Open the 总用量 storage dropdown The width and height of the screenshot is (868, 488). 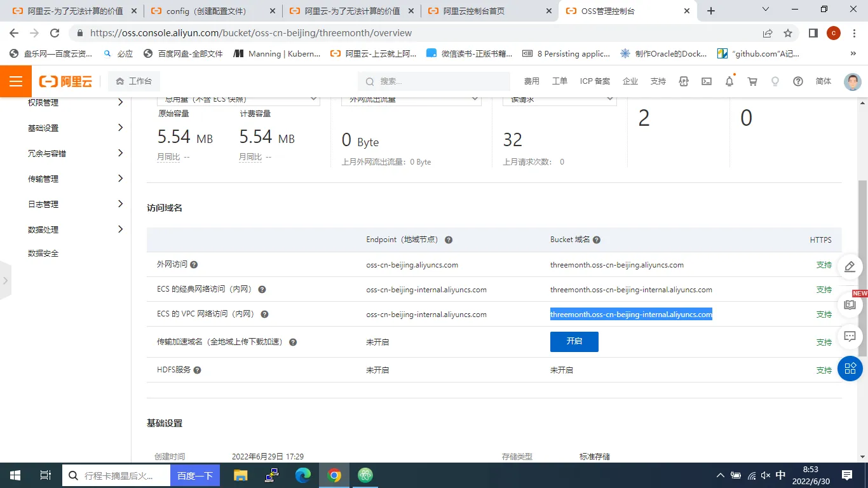pos(238,99)
